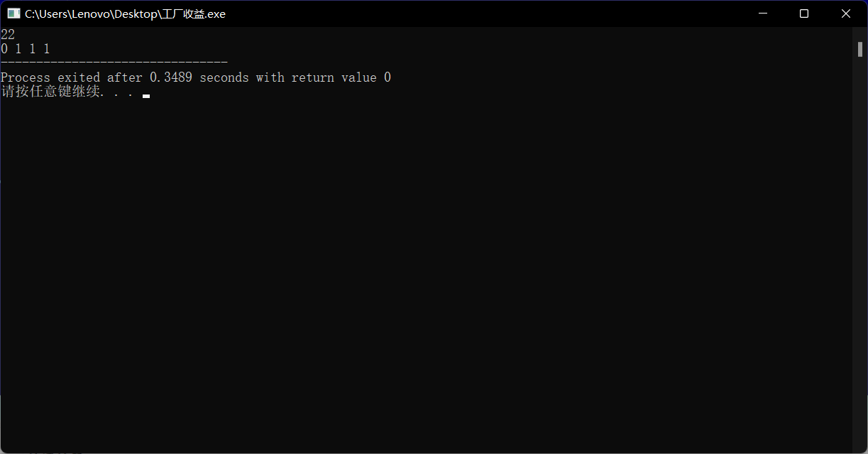Click the output line showing 22

tap(8, 35)
